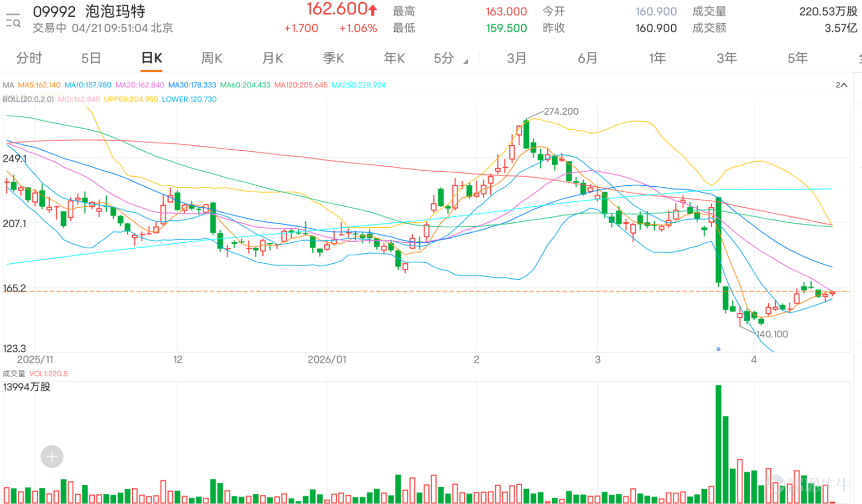Click the current price 162.600
862x504 pixels.
337,9
